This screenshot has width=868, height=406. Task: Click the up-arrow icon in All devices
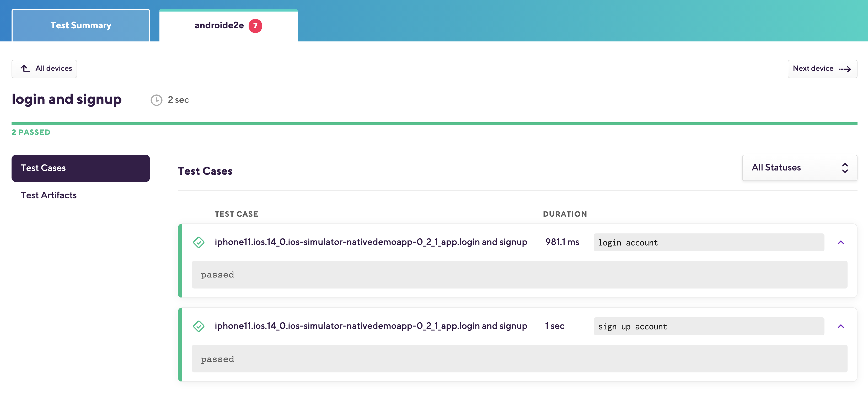(25, 68)
